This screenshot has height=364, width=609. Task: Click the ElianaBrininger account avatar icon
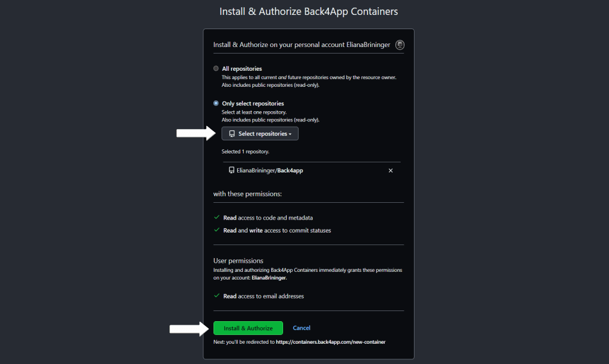[x=400, y=45]
